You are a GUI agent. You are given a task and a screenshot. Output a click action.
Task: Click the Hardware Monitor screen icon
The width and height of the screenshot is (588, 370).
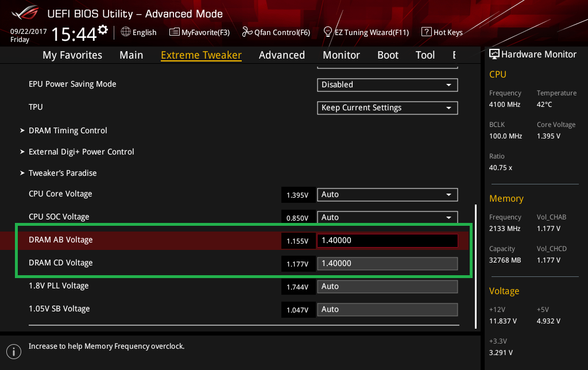(494, 55)
